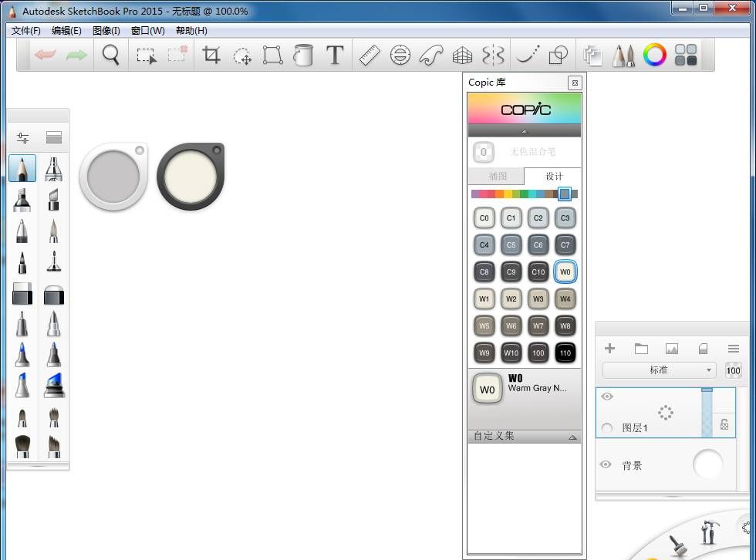Viewport: 756px width, 560px height.
Task: Open the Brush palette toolbar icon
Action: pyautogui.click(x=623, y=56)
